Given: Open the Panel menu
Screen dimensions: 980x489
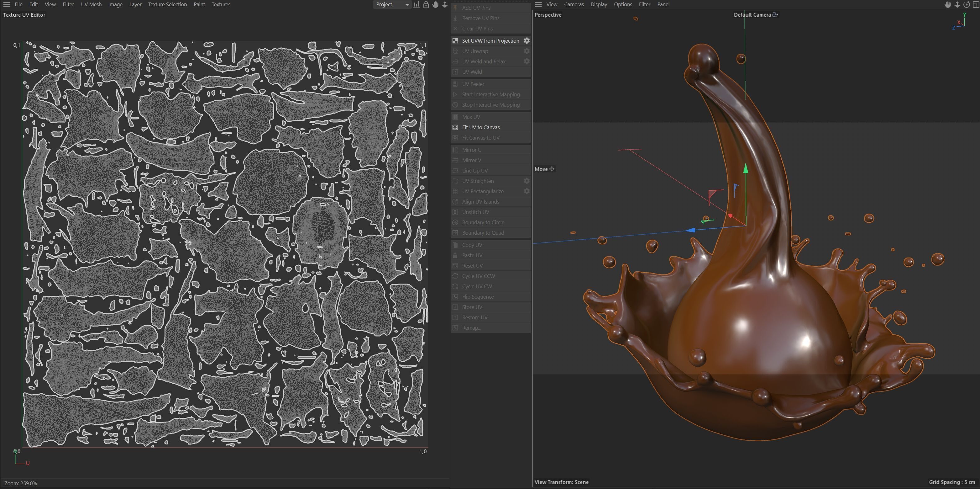Looking at the screenshot, I should [663, 5].
